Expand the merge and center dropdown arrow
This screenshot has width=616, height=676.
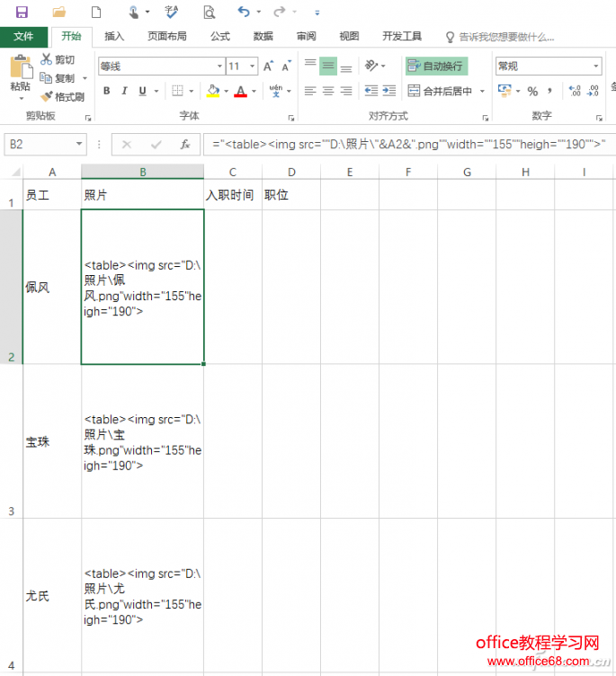[482, 91]
